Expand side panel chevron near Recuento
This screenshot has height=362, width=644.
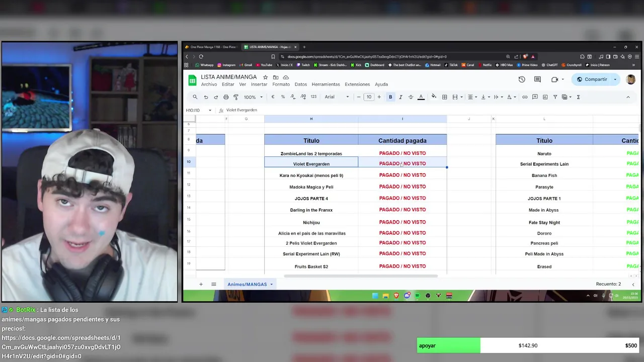pyautogui.click(x=633, y=284)
